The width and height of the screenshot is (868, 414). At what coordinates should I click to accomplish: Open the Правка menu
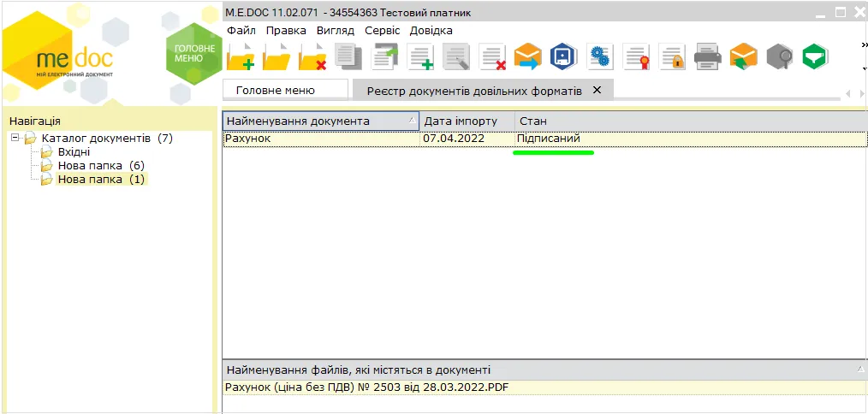[286, 31]
